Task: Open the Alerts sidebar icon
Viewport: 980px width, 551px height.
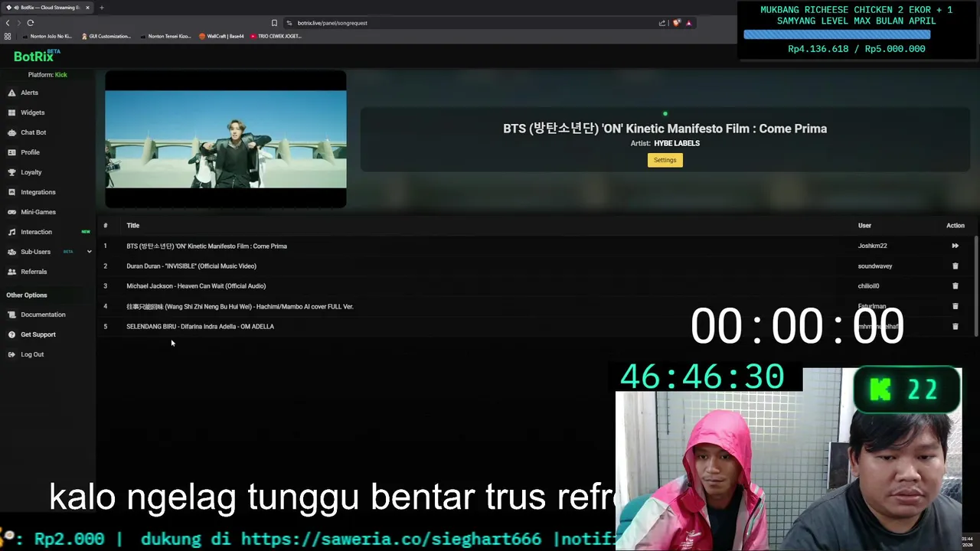Action: coord(11,93)
